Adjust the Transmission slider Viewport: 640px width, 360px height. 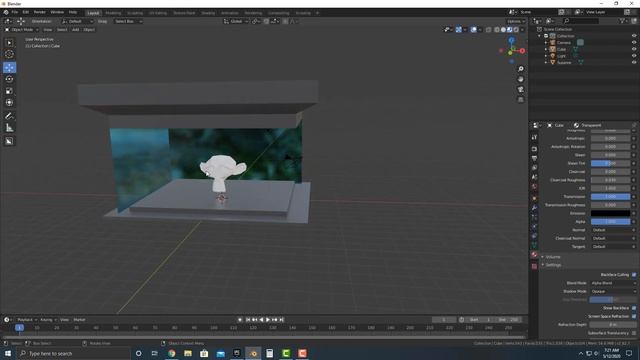[610, 197]
